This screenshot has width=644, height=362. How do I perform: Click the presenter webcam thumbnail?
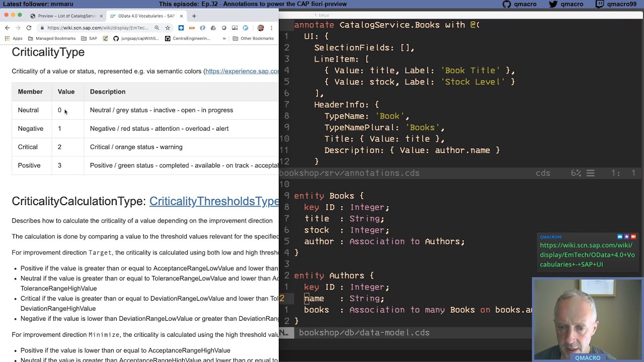tap(588, 319)
